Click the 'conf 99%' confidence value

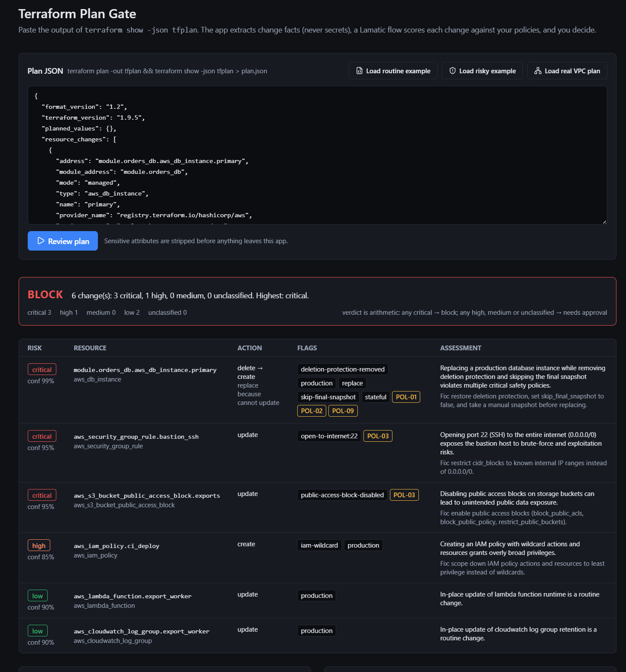pyautogui.click(x=41, y=381)
